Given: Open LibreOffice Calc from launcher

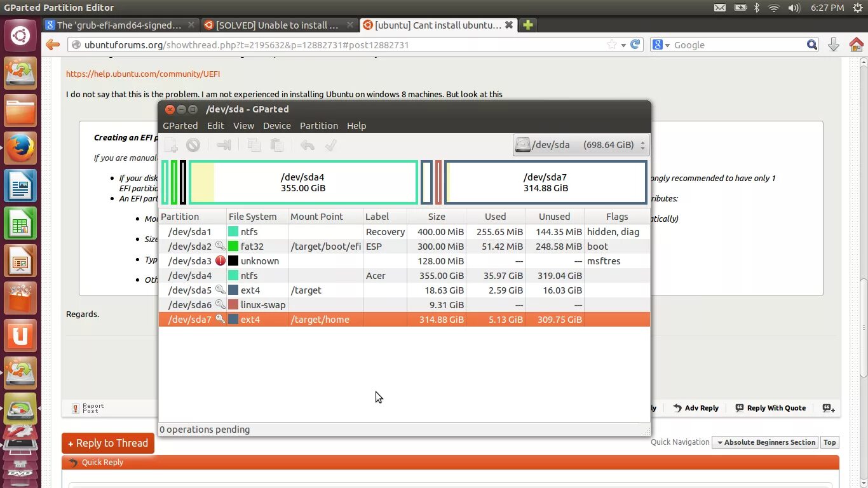Looking at the screenshot, I should (x=20, y=223).
